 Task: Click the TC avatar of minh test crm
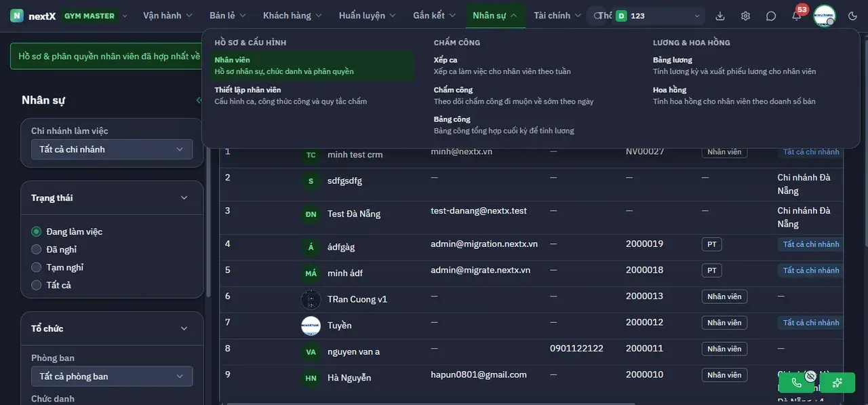(311, 155)
